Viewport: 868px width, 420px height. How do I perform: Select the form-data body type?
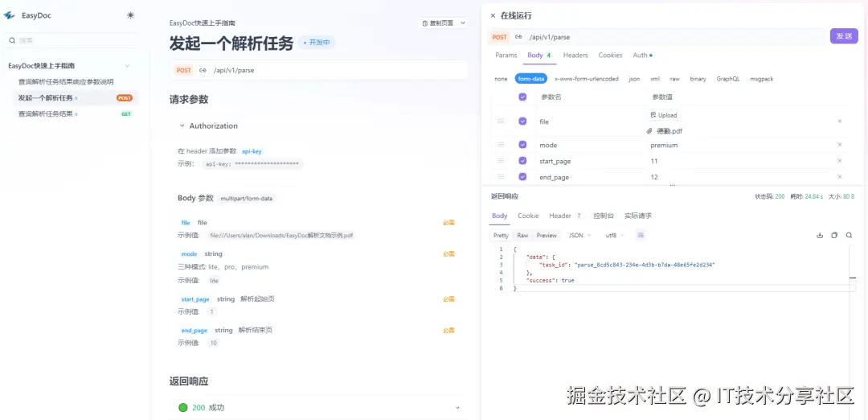(531, 79)
